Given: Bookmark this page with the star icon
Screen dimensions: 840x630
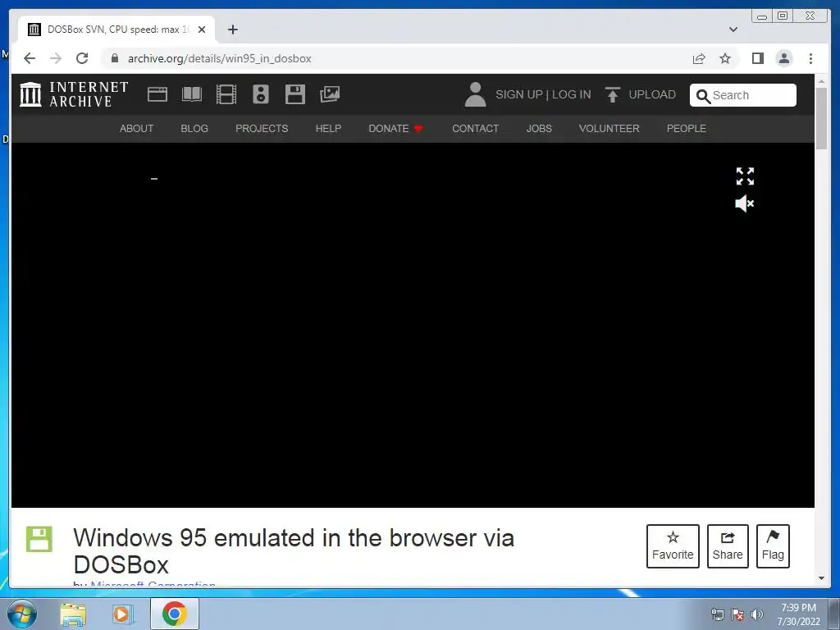Looking at the screenshot, I should [725, 58].
